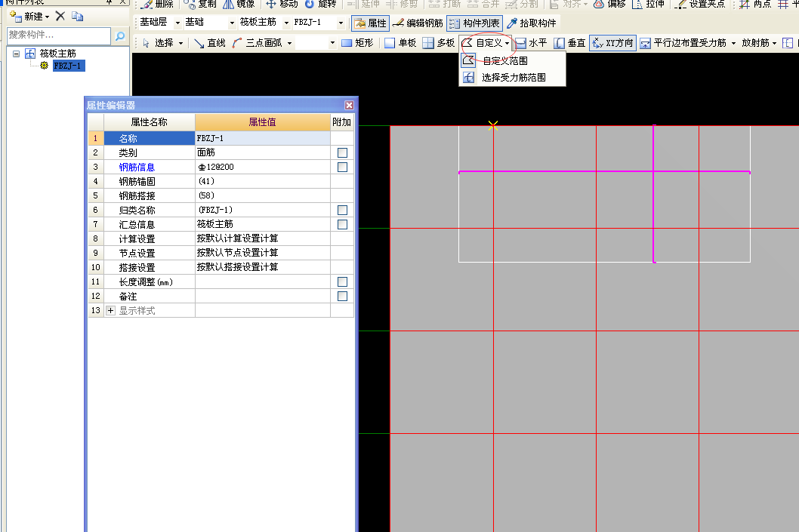Select the 矩形 rectangle tool
Viewport: 799px width, 532px height.
(x=357, y=43)
